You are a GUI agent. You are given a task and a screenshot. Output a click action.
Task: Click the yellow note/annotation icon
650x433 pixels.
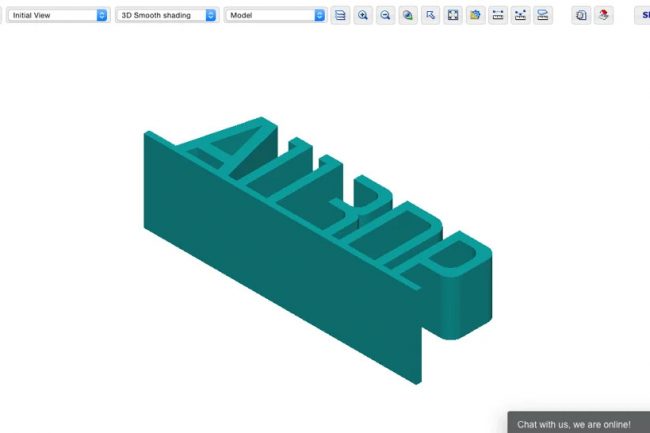(475, 16)
